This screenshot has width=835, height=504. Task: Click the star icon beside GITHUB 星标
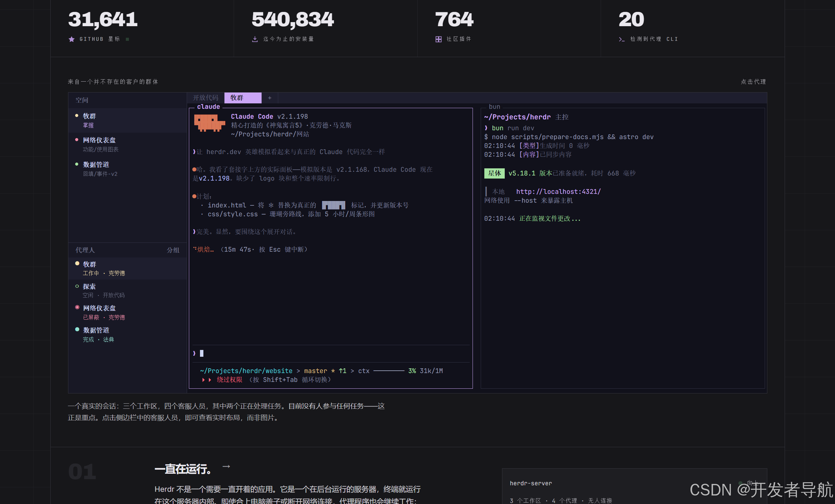point(71,39)
